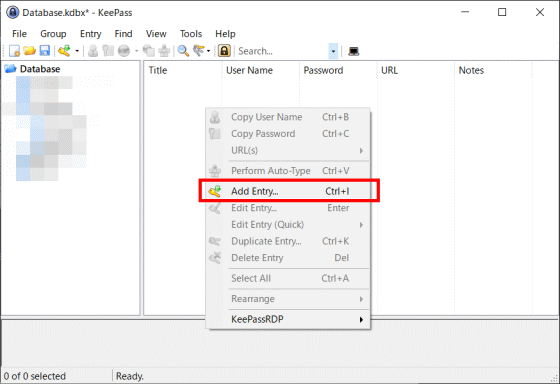Expand the KeePassRDP submenu
Image resolution: width=560 pixels, height=384 pixels.
pos(288,319)
